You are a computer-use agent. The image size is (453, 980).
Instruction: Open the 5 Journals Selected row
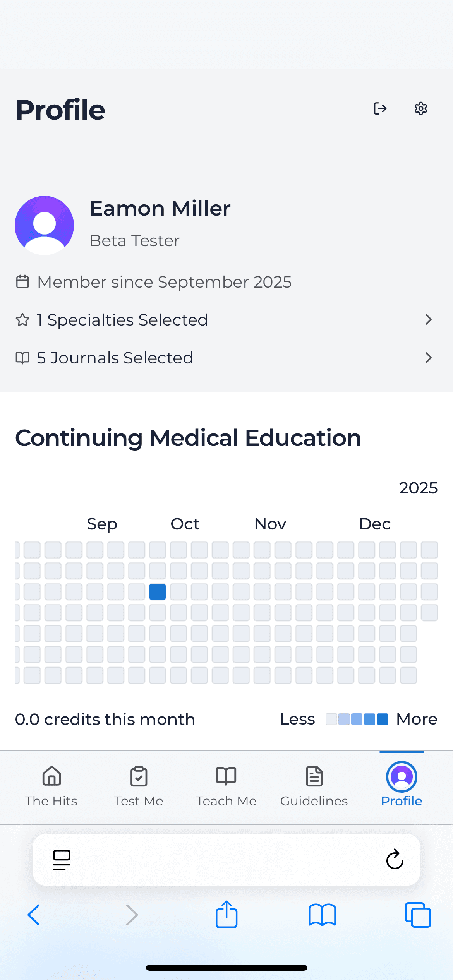pyautogui.click(x=115, y=358)
